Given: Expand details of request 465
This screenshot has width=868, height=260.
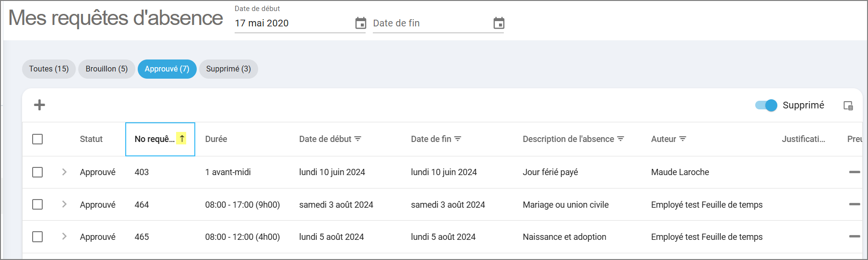Looking at the screenshot, I should (x=64, y=236).
